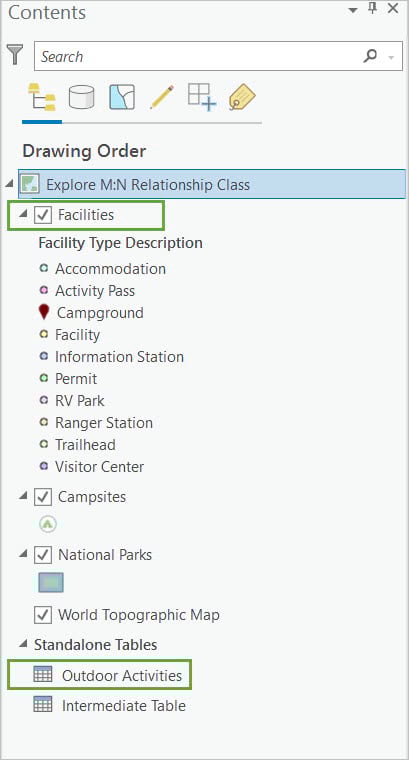The image size is (409, 760).
Task: Click the filter funnel icon
Action: tap(15, 55)
